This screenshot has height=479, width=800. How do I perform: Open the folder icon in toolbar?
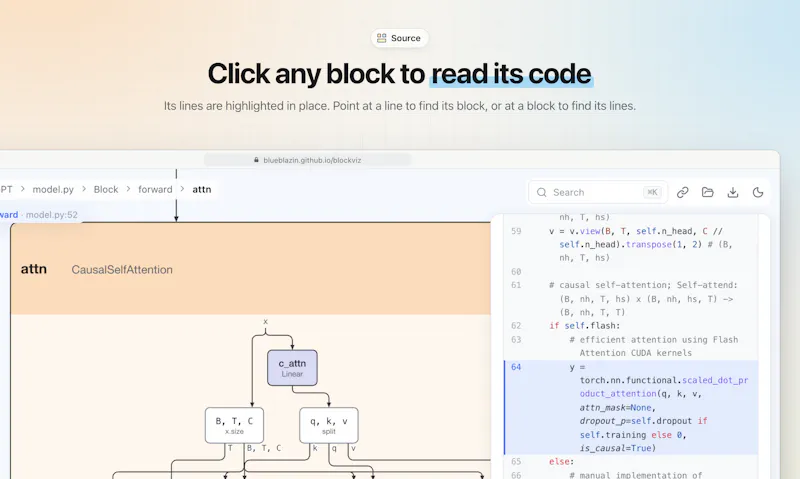(x=708, y=192)
